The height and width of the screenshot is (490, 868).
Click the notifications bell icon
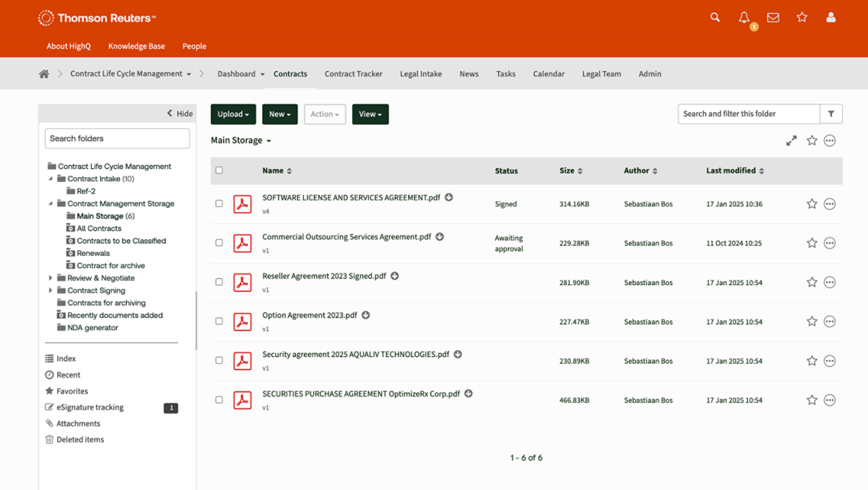click(744, 18)
